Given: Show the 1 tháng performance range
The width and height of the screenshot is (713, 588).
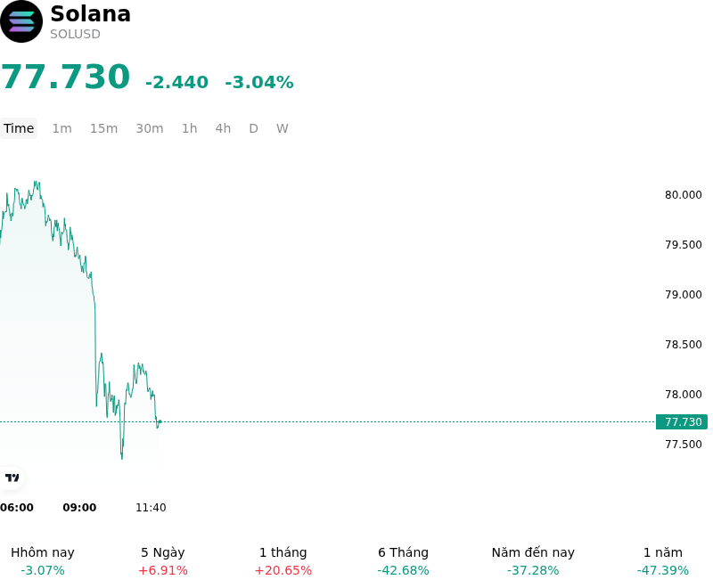Looking at the screenshot, I should point(283,561).
